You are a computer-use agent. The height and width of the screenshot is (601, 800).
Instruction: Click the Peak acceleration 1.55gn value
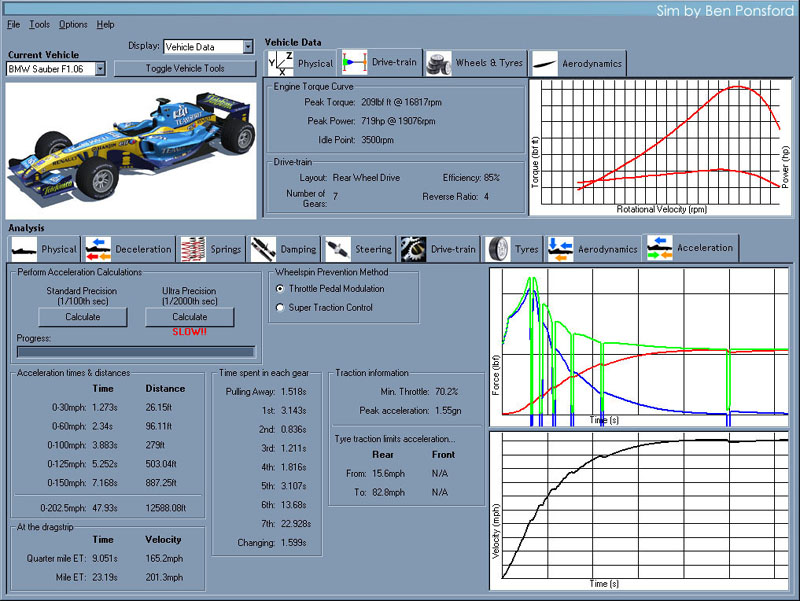[x=448, y=411]
